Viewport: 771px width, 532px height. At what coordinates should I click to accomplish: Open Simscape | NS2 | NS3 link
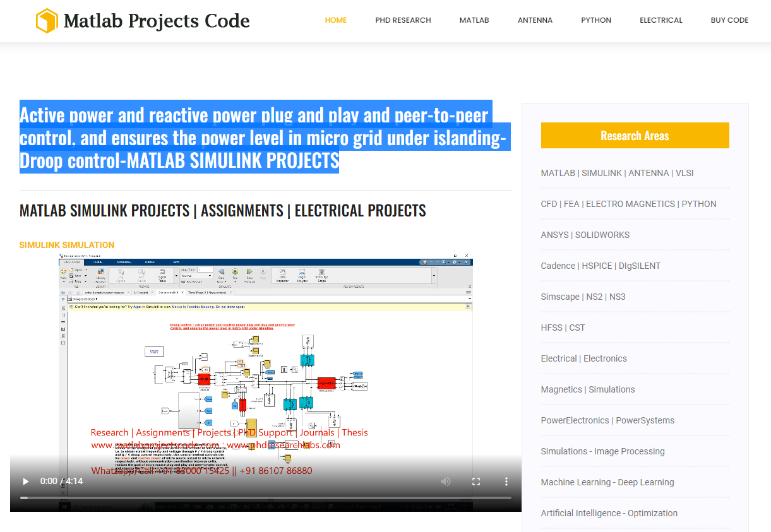(583, 297)
